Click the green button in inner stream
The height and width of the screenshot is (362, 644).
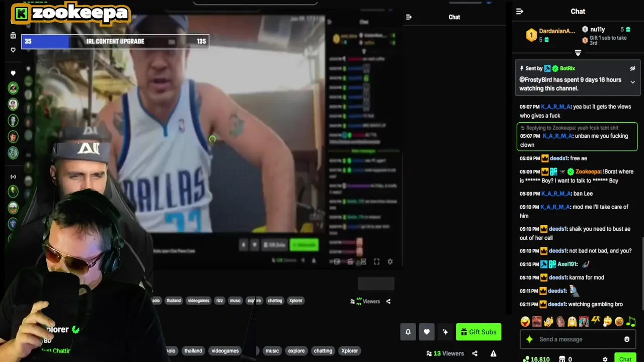pos(304,245)
